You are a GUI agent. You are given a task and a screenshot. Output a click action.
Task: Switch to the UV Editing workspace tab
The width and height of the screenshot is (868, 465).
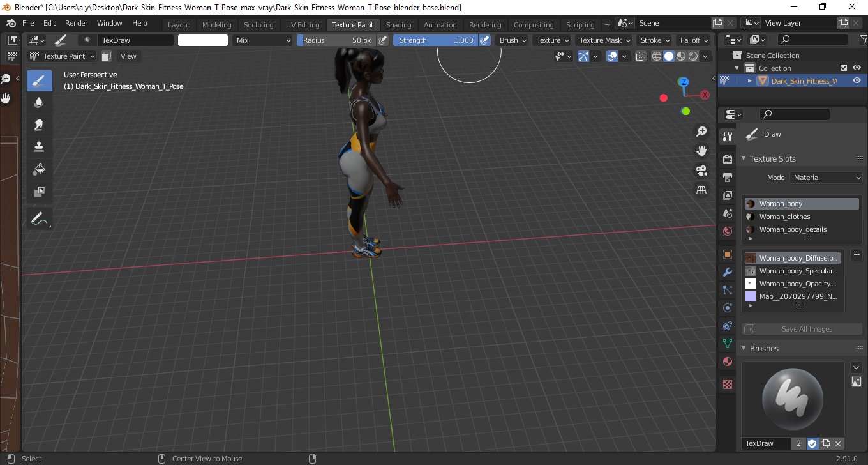pos(303,25)
